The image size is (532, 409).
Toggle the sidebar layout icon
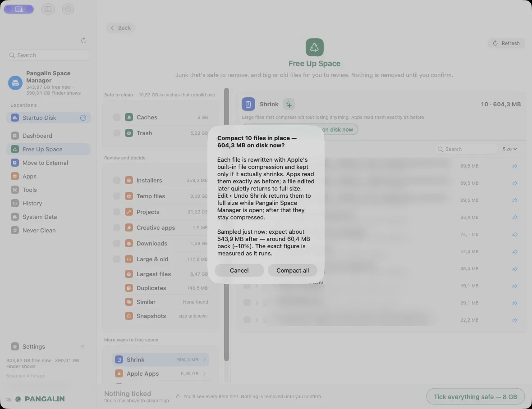[48, 9]
